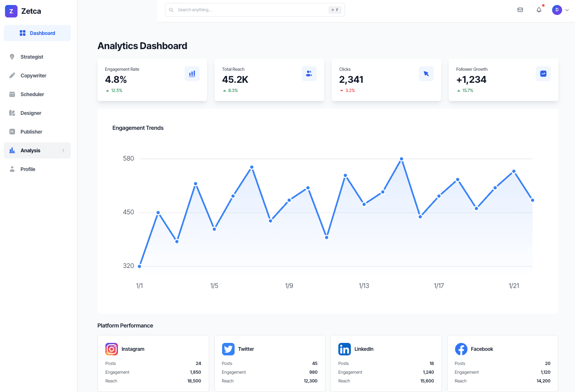Open the Designer page

coord(37,113)
